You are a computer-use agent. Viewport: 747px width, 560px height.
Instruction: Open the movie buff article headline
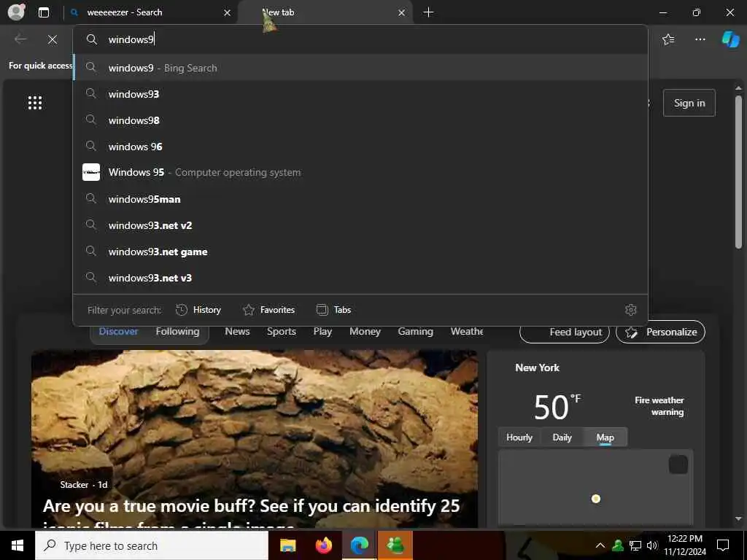[251, 513]
